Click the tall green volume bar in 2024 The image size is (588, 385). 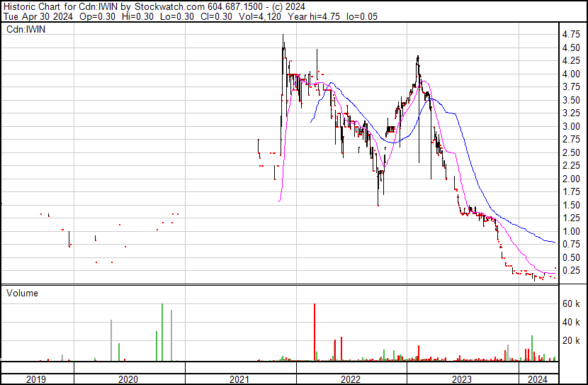[x=532, y=348]
